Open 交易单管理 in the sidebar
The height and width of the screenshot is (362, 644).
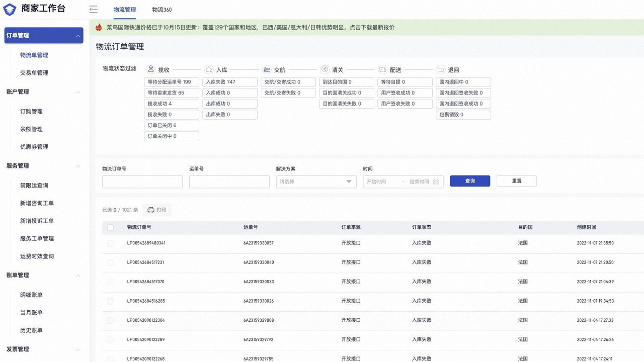(x=34, y=73)
